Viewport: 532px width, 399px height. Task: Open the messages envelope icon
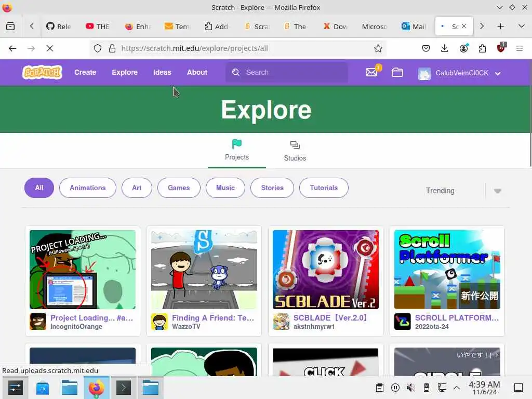coord(371,72)
